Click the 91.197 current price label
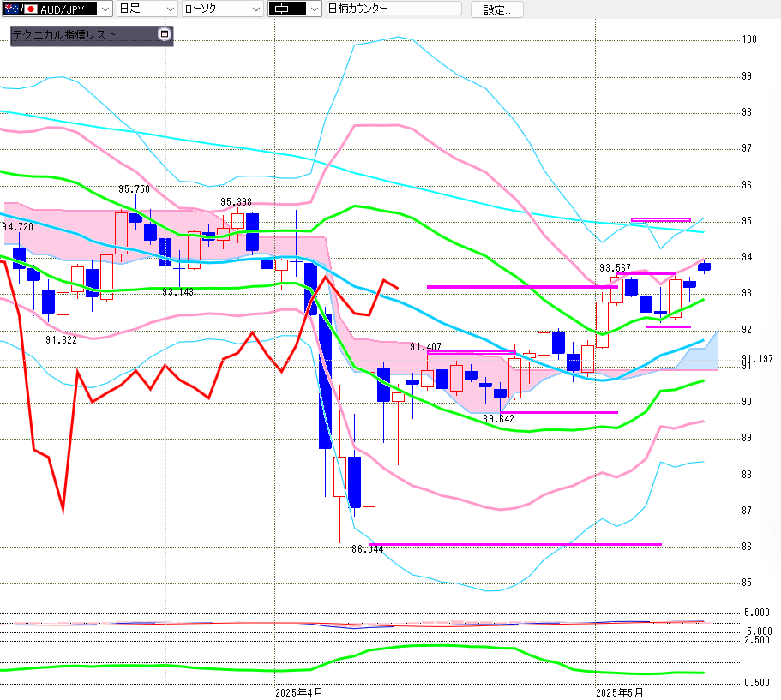Screen dimensions: 781x700 pyautogui.click(x=758, y=358)
